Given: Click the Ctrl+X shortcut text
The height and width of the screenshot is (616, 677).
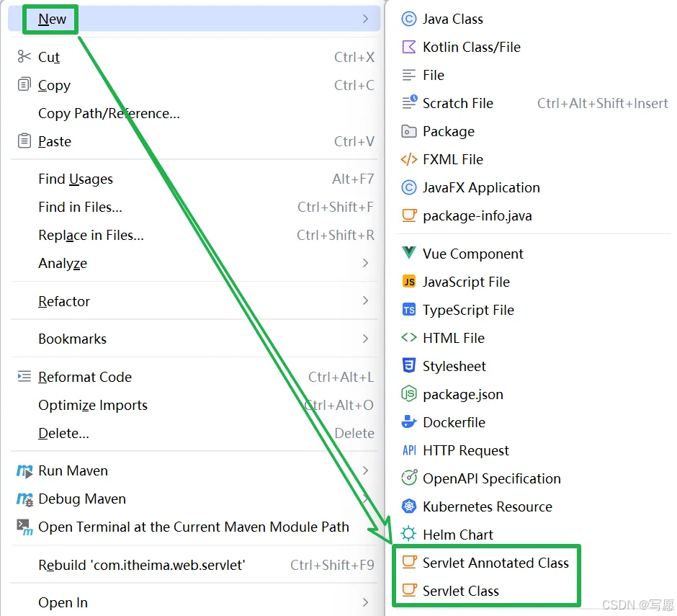Looking at the screenshot, I should (x=354, y=57).
